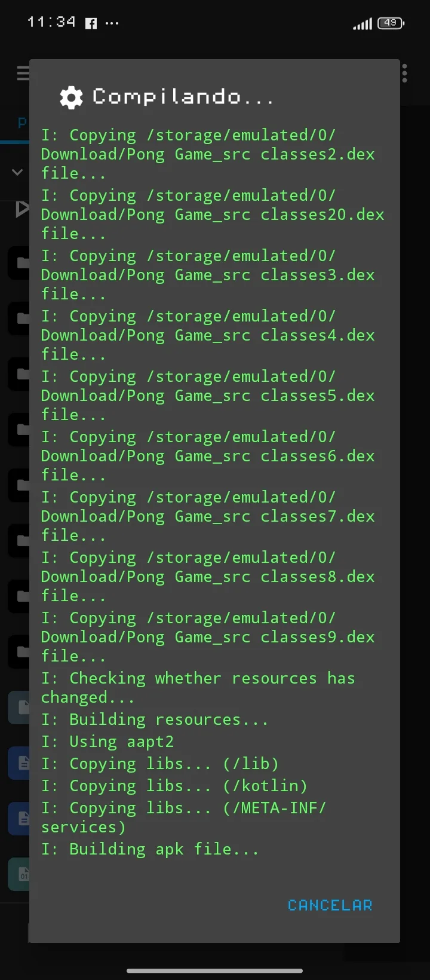The height and width of the screenshot is (980, 430).
Task: Click the gear icon beside Compilando
Action: pyautogui.click(x=71, y=97)
